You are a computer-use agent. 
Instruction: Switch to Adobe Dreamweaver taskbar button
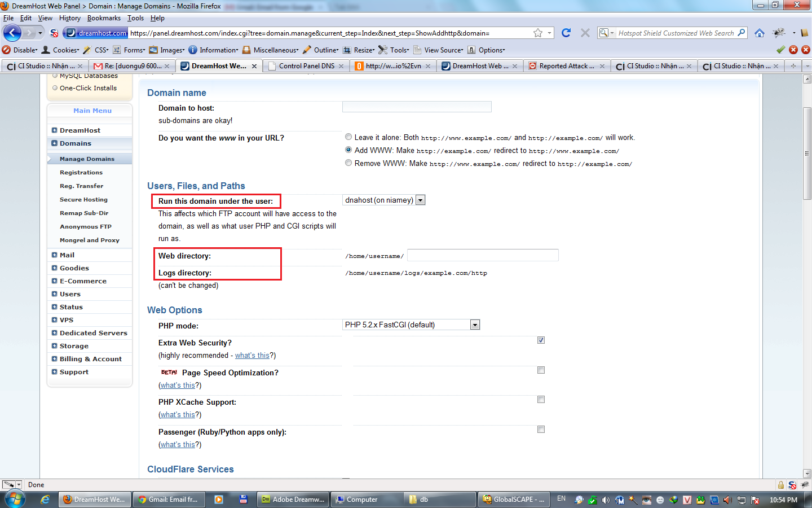[293, 500]
